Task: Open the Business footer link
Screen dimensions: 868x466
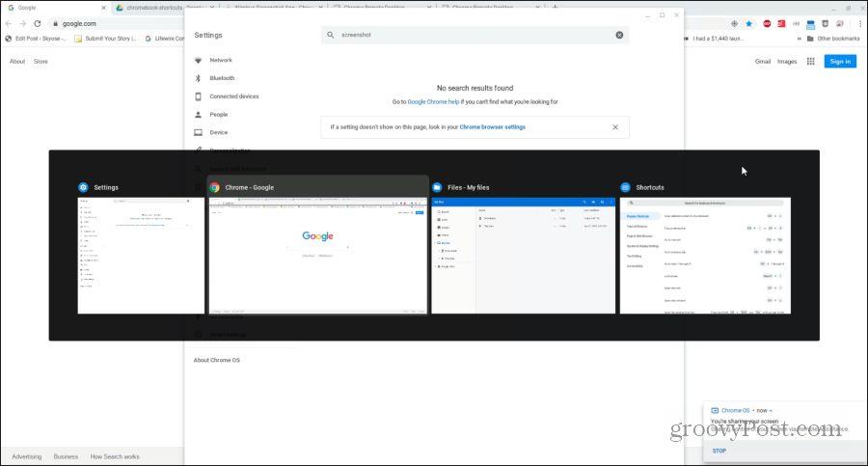Action: click(66, 456)
